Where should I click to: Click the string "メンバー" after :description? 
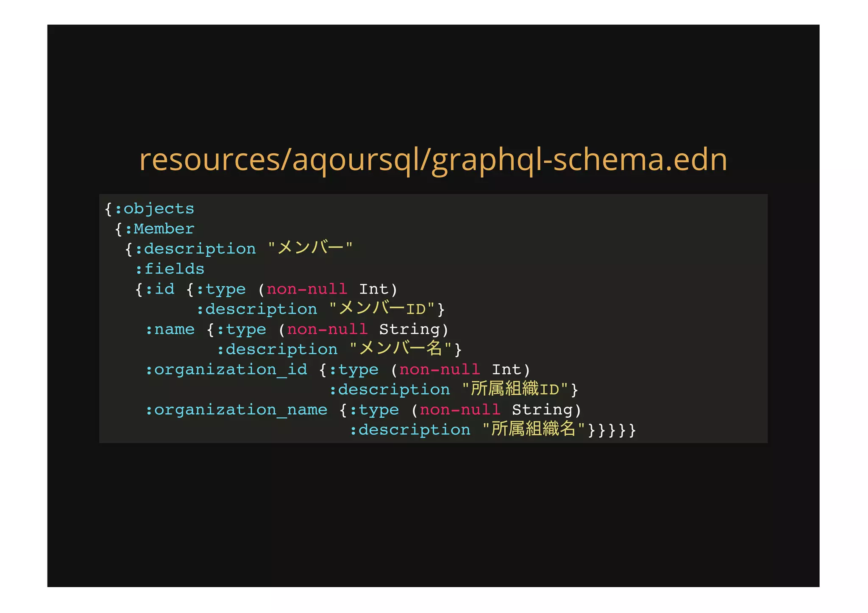[x=310, y=248]
